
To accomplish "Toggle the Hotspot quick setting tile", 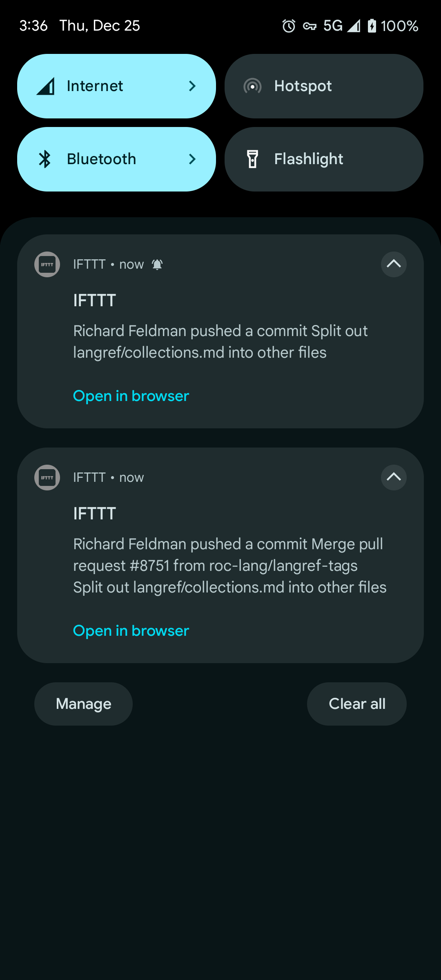I will (x=324, y=86).
